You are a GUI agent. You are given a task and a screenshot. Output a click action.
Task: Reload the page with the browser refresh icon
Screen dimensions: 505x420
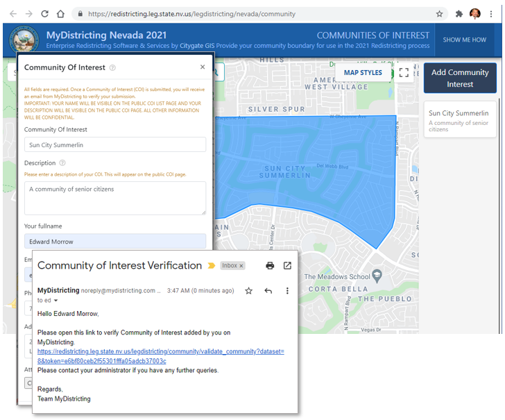(45, 14)
